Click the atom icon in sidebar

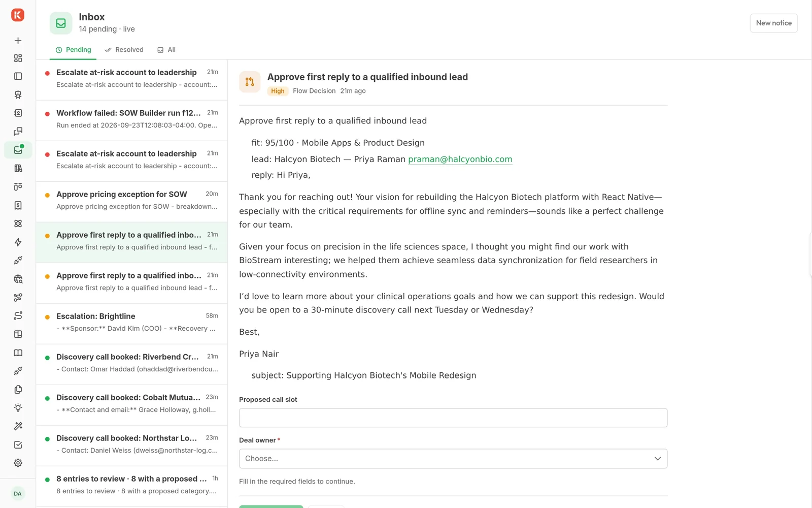point(18,224)
